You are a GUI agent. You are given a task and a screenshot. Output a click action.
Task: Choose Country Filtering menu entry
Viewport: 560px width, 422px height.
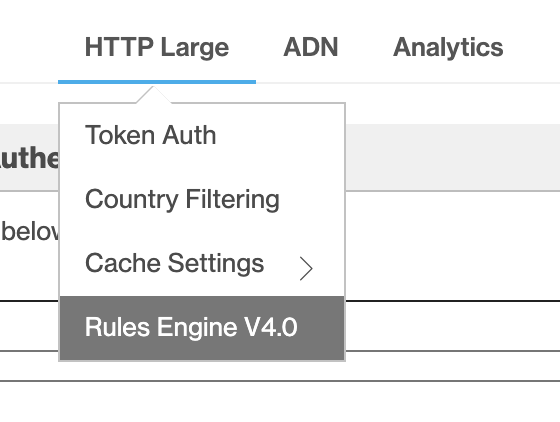[202, 200]
